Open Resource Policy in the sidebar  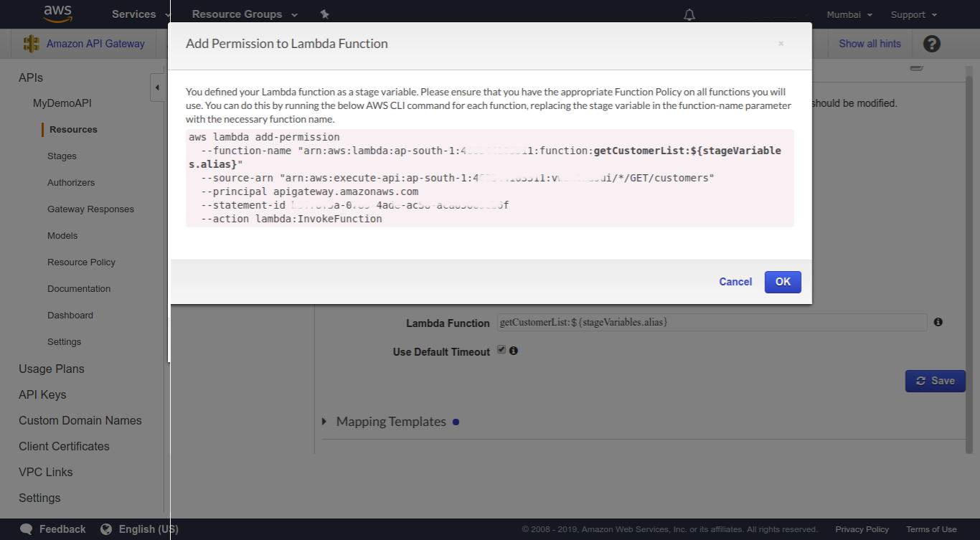pyautogui.click(x=81, y=262)
